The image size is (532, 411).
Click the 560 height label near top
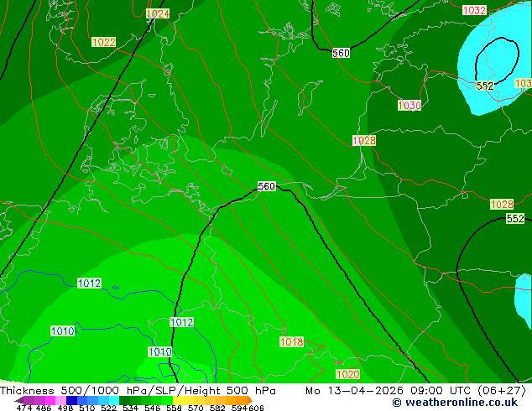(341, 53)
